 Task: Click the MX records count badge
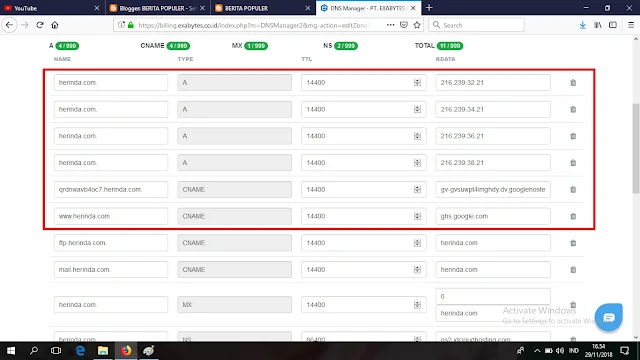click(x=256, y=46)
